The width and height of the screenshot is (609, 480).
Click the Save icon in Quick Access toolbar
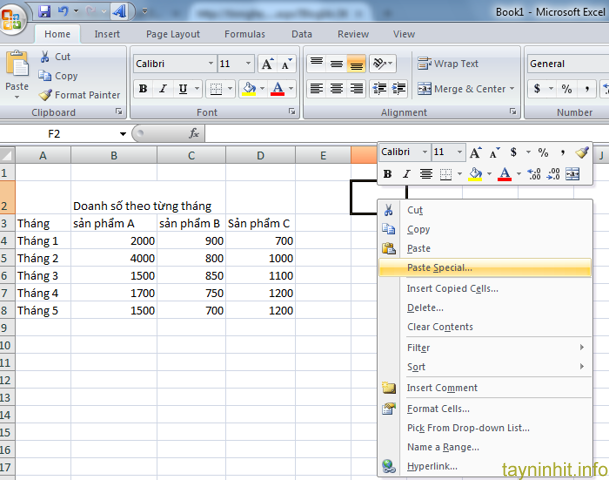(44, 12)
